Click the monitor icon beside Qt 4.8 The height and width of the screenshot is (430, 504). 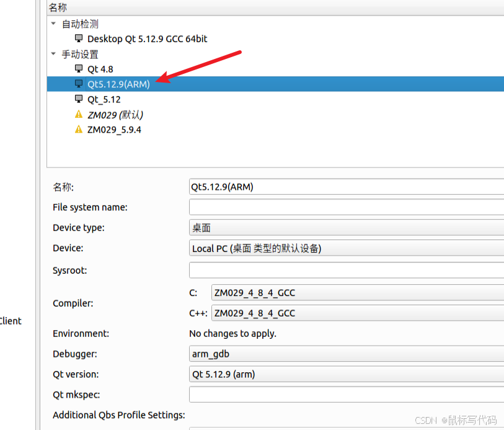pos(79,69)
